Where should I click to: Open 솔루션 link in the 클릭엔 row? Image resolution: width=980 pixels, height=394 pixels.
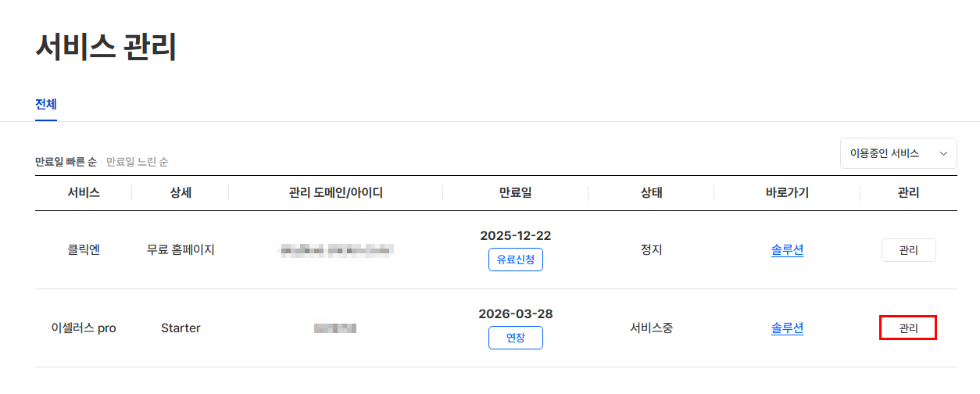click(787, 250)
